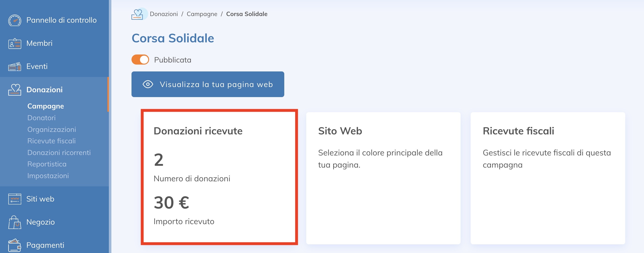Open the Donatori menu entry

pos(41,118)
